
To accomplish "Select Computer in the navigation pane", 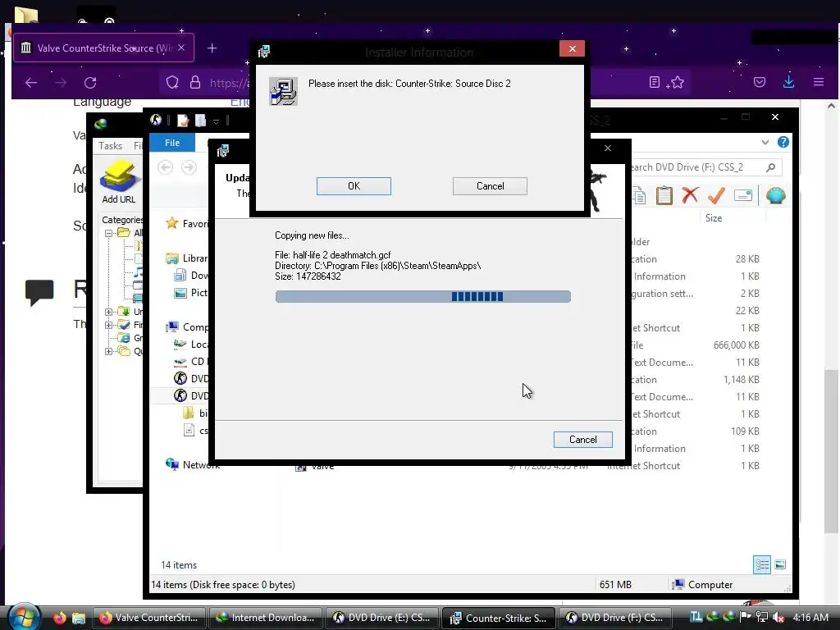I will coord(186,326).
